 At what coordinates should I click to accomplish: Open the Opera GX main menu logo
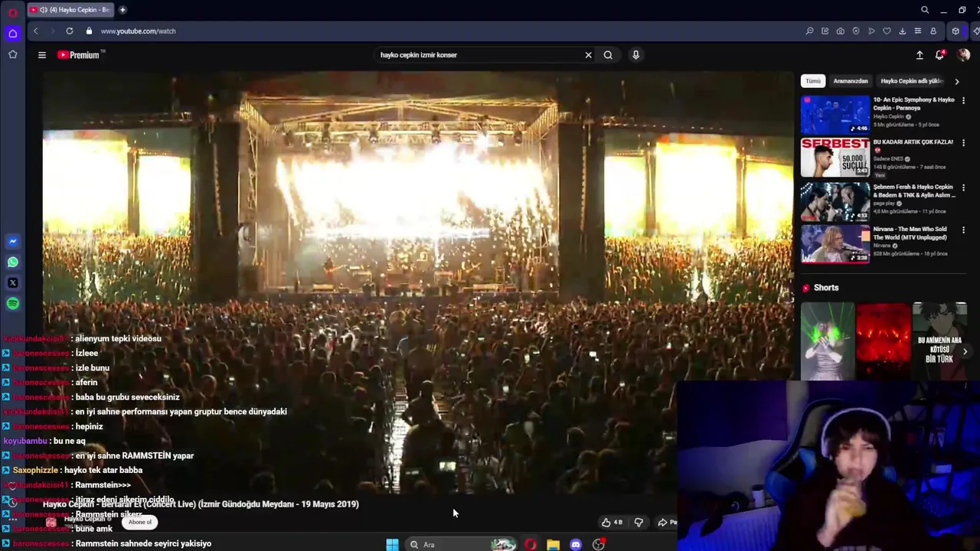[x=12, y=11]
